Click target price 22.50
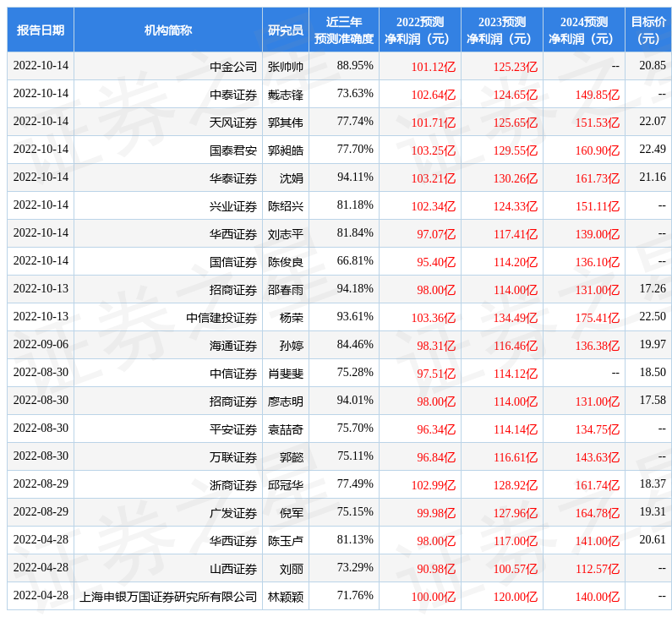672x617 pixels. coord(653,316)
